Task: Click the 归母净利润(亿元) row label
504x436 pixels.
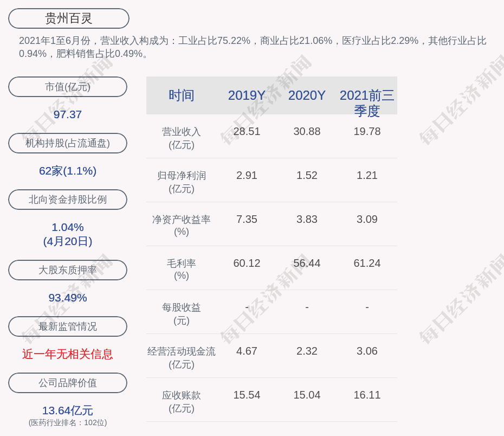Action: point(182,182)
